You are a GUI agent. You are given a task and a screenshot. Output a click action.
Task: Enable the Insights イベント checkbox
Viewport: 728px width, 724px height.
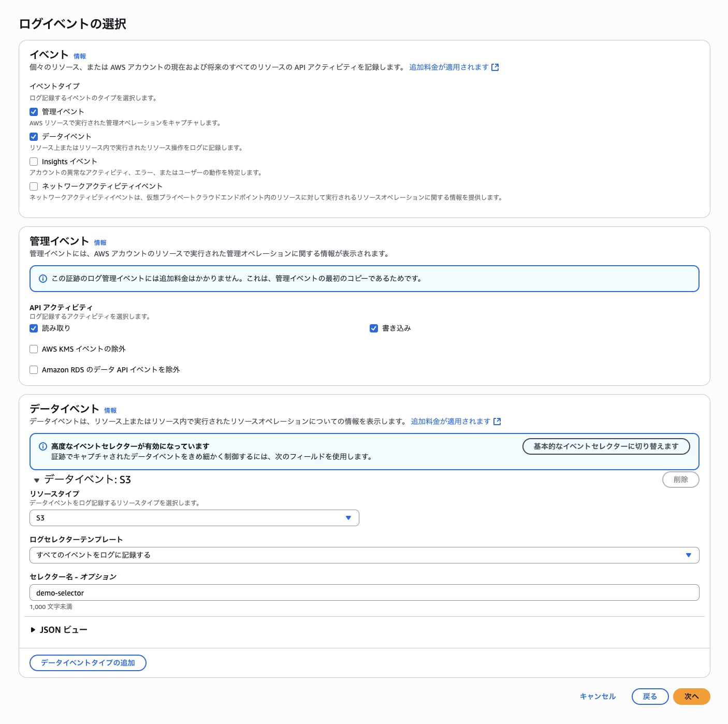(x=34, y=162)
